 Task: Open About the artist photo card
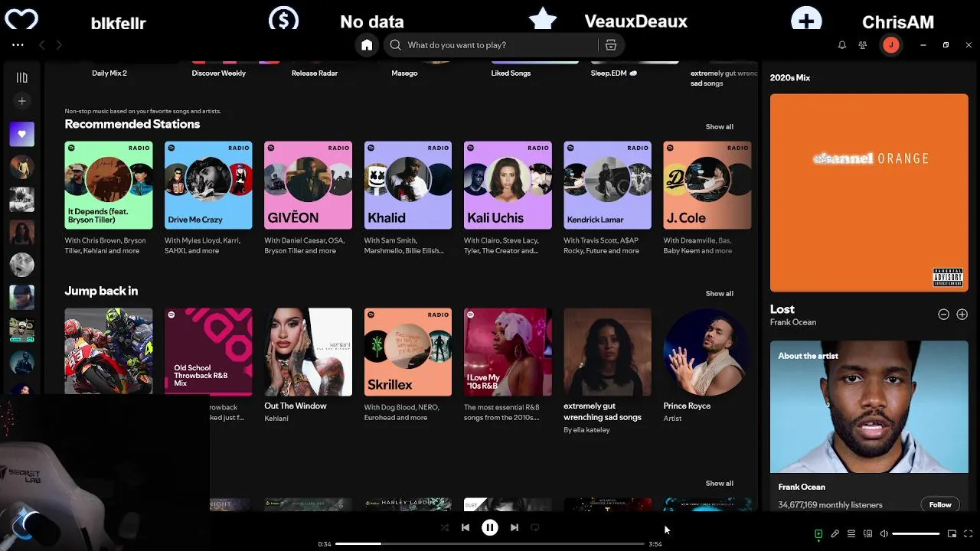pos(869,407)
